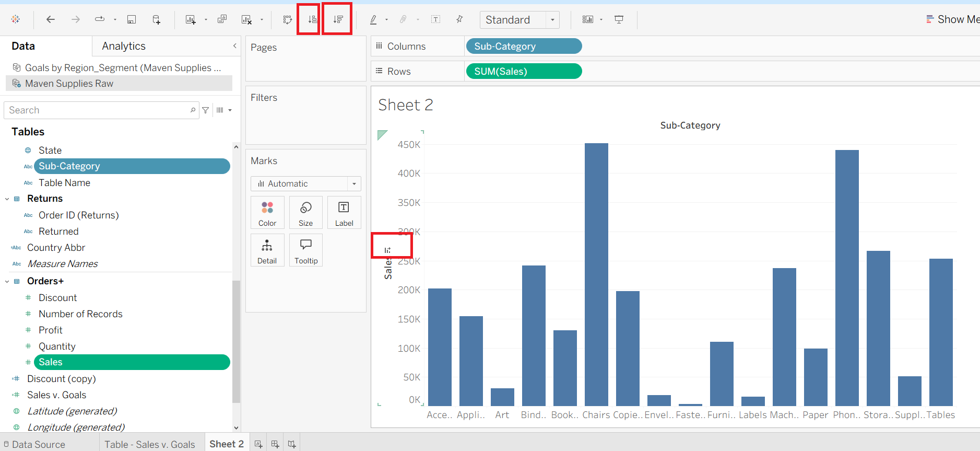
Task: Click the sort descending toolbar icon
Action: [338, 19]
